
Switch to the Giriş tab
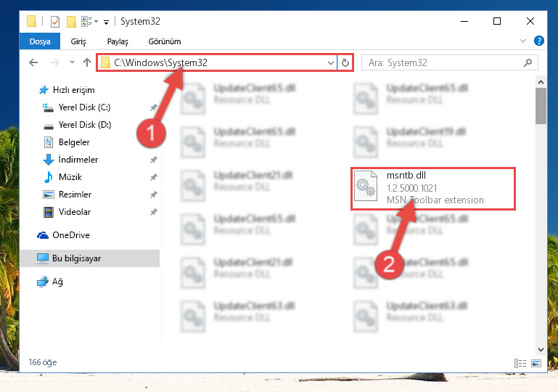(78, 41)
